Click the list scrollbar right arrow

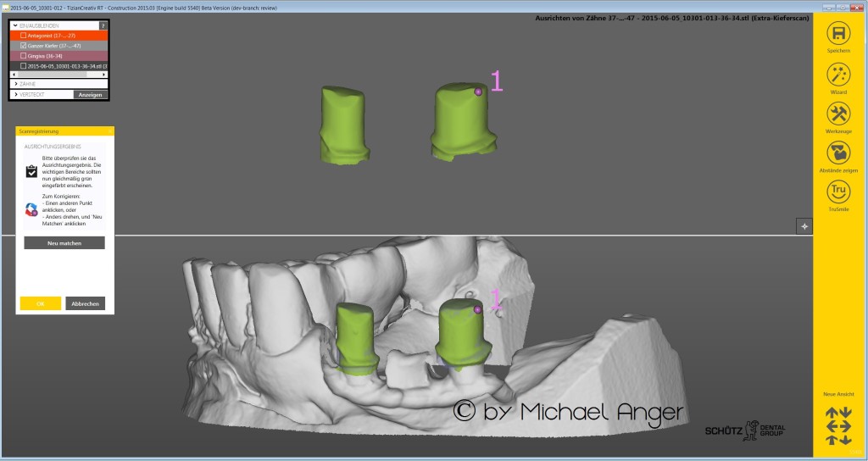pyautogui.click(x=104, y=75)
